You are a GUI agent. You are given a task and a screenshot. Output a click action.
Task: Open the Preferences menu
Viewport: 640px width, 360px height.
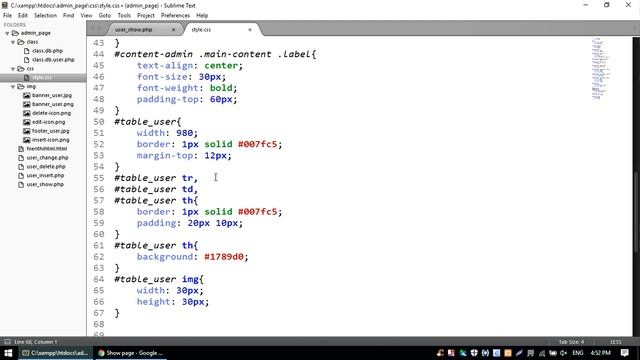coord(175,16)
